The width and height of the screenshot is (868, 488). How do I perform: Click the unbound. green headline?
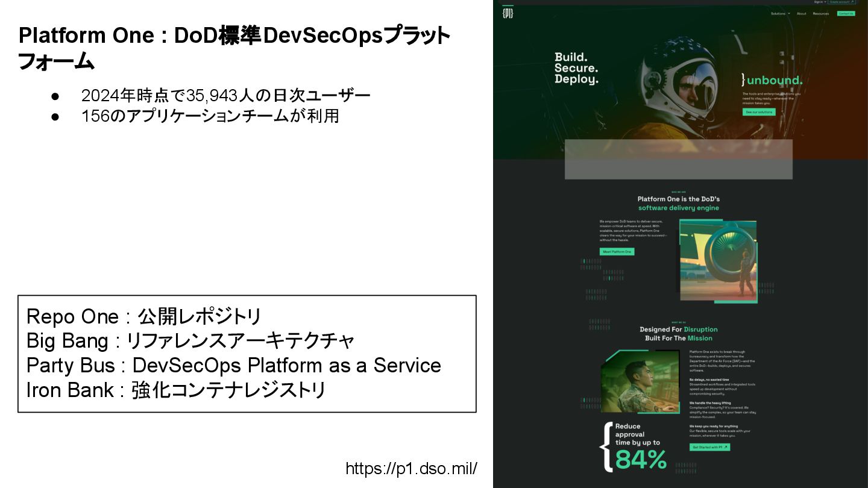pos(775,80)
